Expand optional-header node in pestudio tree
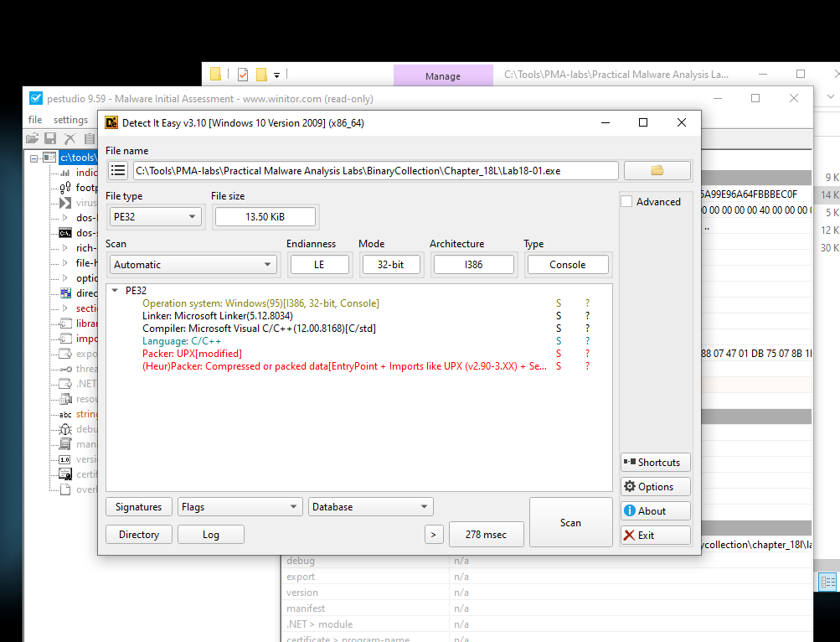 (65, 277)
